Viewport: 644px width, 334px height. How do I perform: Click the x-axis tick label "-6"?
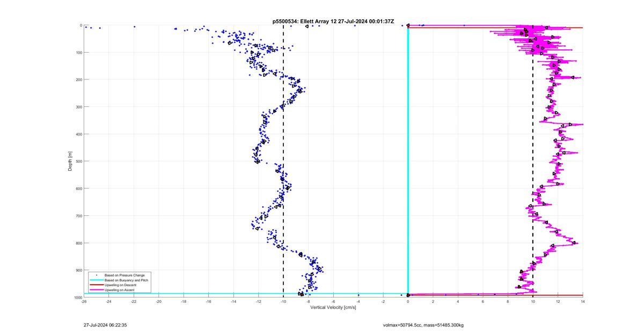click(333, 301)
